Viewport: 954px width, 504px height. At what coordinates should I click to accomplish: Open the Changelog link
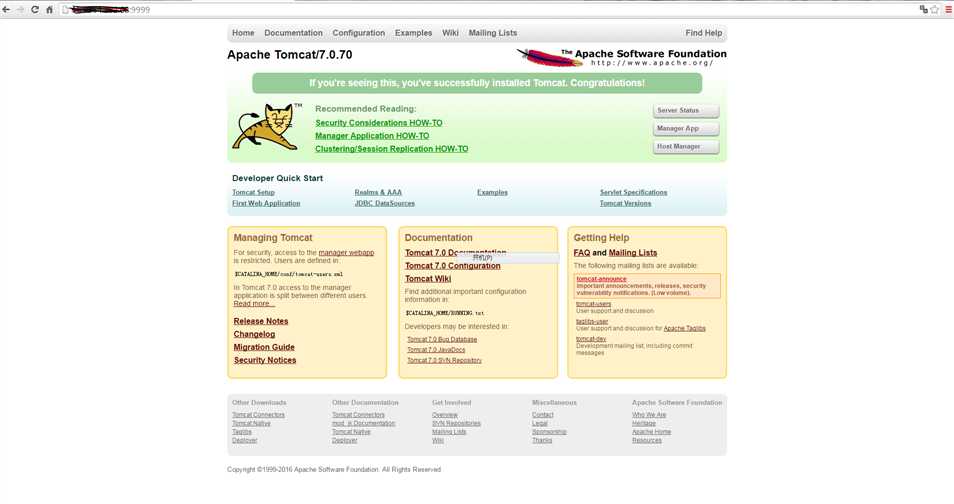click(x=254, y=334)
